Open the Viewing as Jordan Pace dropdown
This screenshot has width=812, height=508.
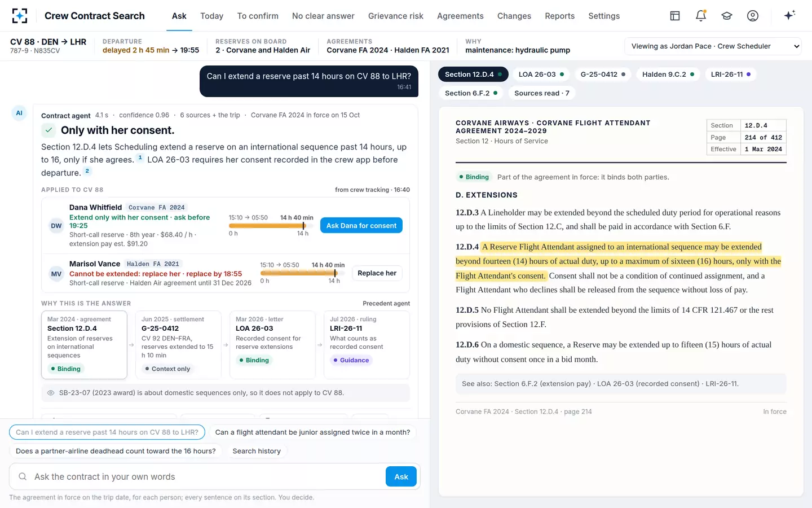tap(714, 46)
